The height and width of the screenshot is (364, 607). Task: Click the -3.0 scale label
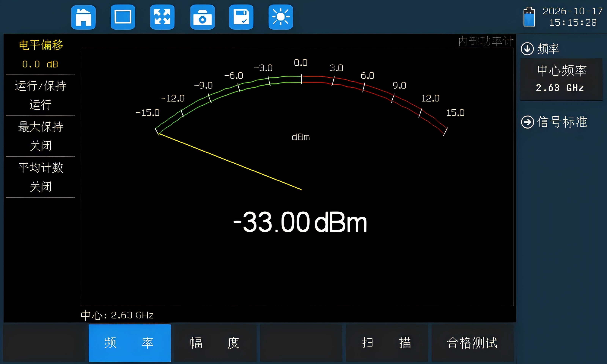point(263,68)
